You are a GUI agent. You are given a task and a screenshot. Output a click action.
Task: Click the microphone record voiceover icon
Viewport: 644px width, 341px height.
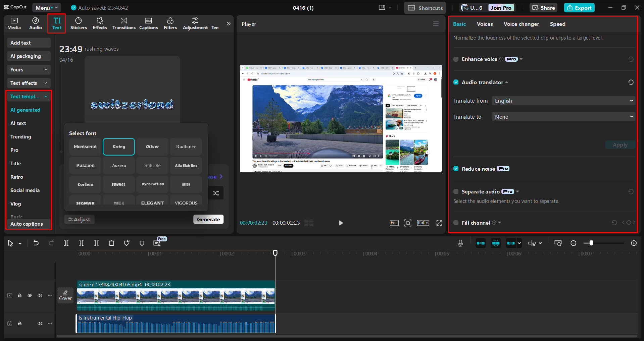pos(460,243)
